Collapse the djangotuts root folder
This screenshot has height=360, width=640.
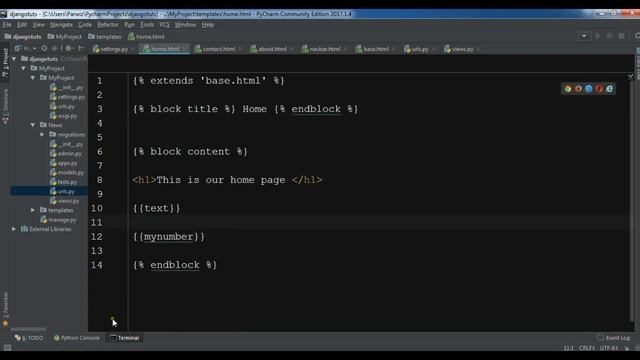14,59
